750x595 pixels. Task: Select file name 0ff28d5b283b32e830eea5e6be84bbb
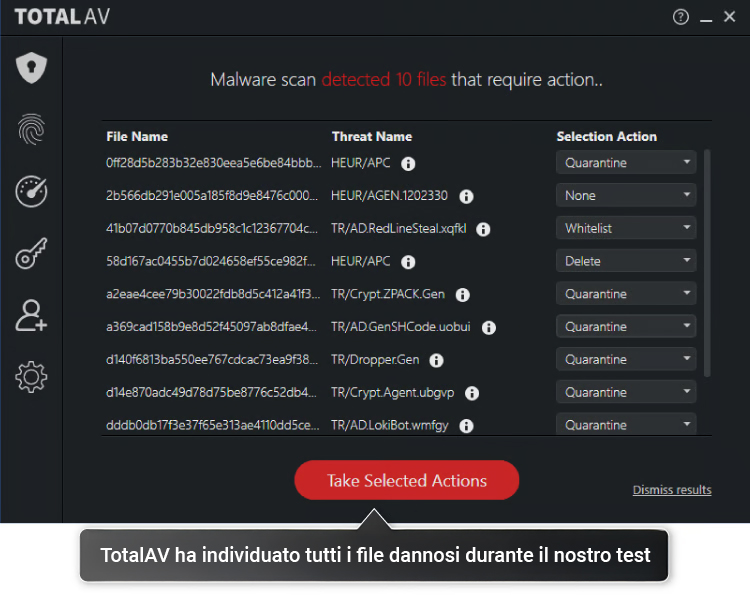(213, 163)
